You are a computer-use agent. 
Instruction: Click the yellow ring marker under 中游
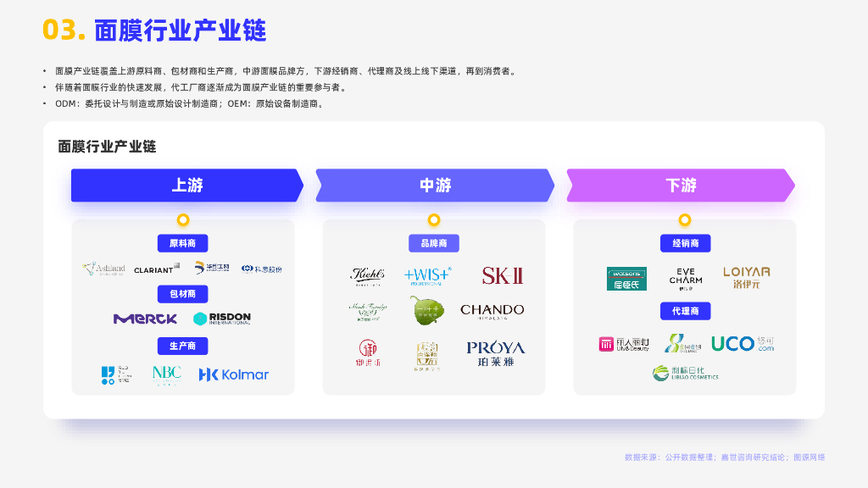point(434,220)
